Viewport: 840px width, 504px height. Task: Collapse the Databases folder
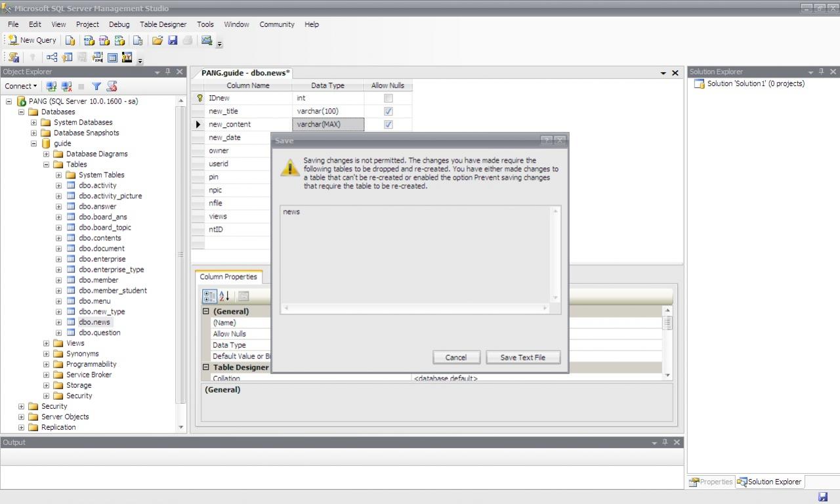tap(22, 112)
